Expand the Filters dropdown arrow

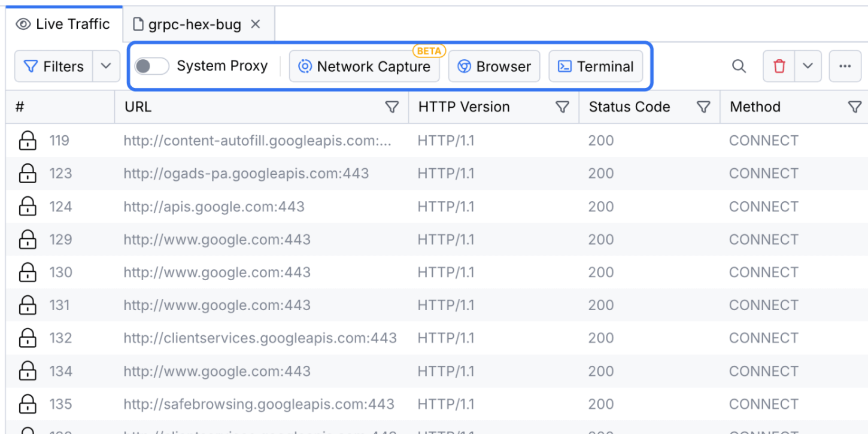[106, 66]
